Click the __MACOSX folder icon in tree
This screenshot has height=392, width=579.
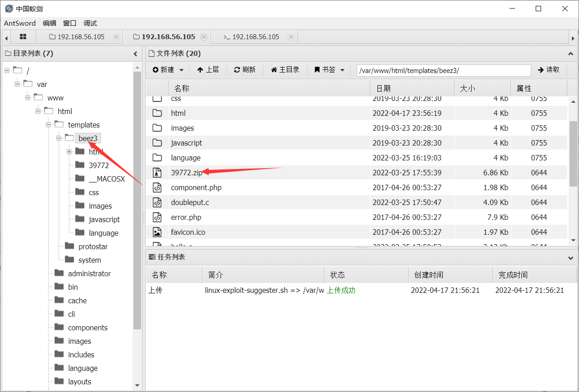80,178
